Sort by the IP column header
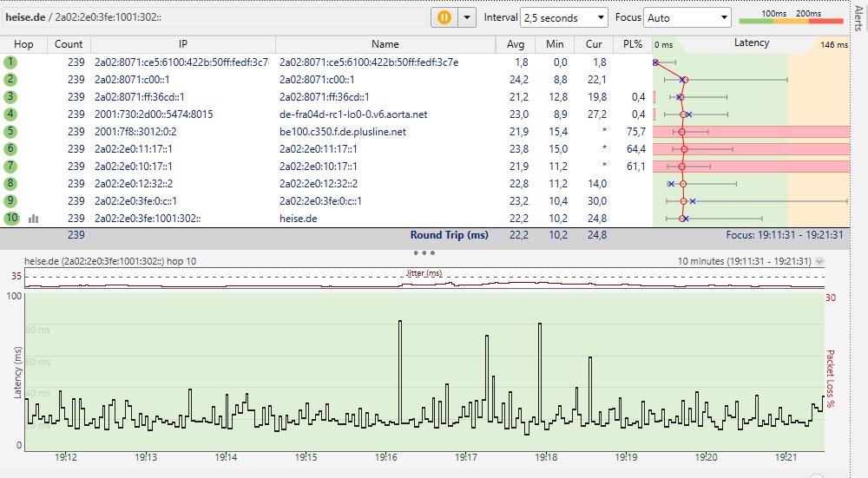The image size is (868, 478). pyautogui.click(x=182, y=44)
